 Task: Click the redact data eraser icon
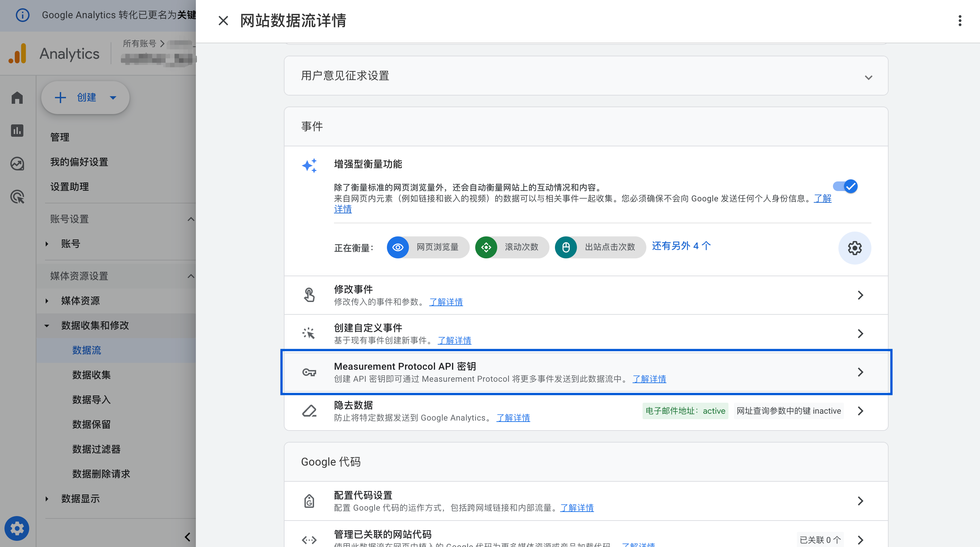pyautogui.click(x=309, y=411)
